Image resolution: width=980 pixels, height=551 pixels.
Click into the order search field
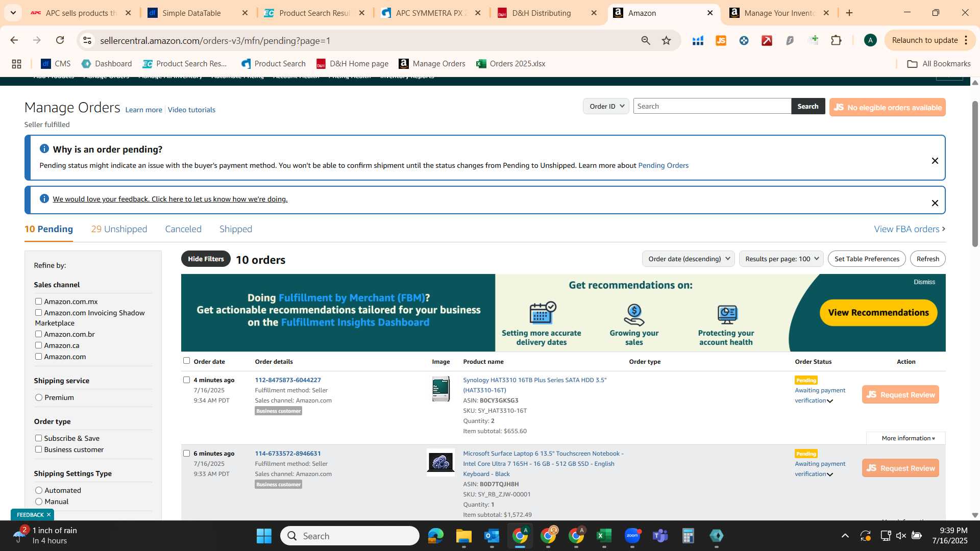pos(712,106)
